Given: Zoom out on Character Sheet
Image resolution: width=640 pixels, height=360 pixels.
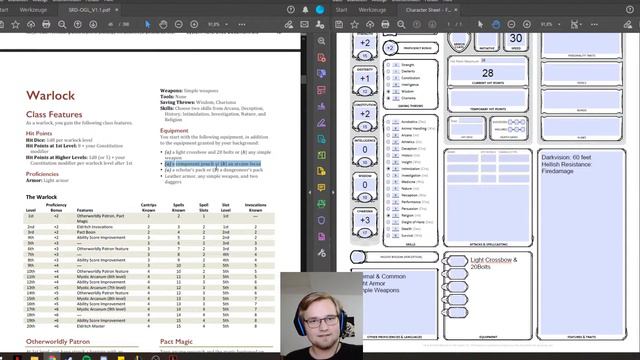Looking at the screenshot, I should [511, 24].
